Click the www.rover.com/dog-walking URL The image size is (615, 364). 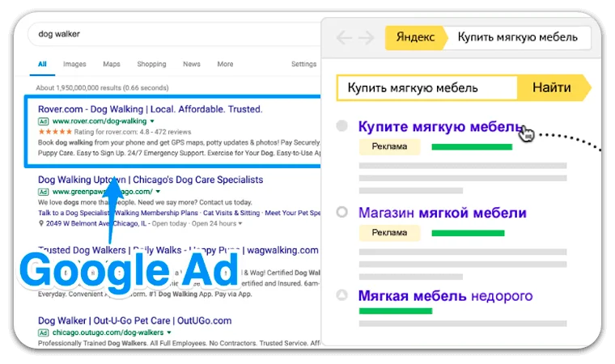click(100, 121)
